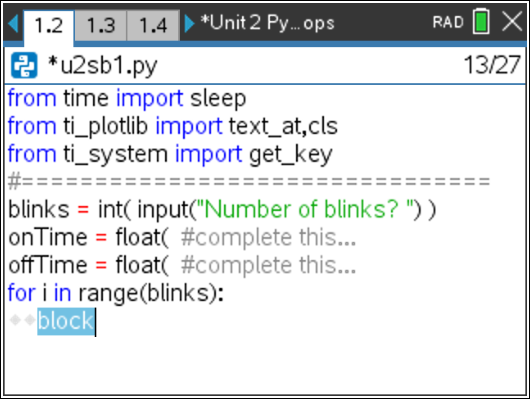530x399 pixels.
Task: Switch to page tab 1.2
Action: [49, 26]
